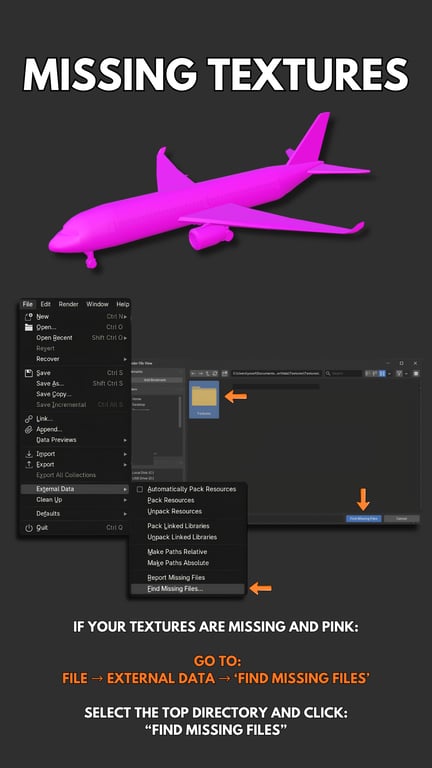Open the Window menu
432x768 pixels.
click(97, 304)
